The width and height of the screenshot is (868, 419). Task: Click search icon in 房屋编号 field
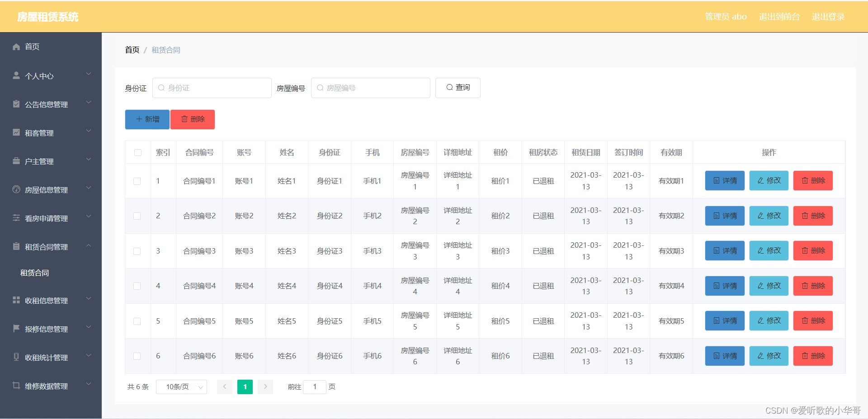coord(320,88)
